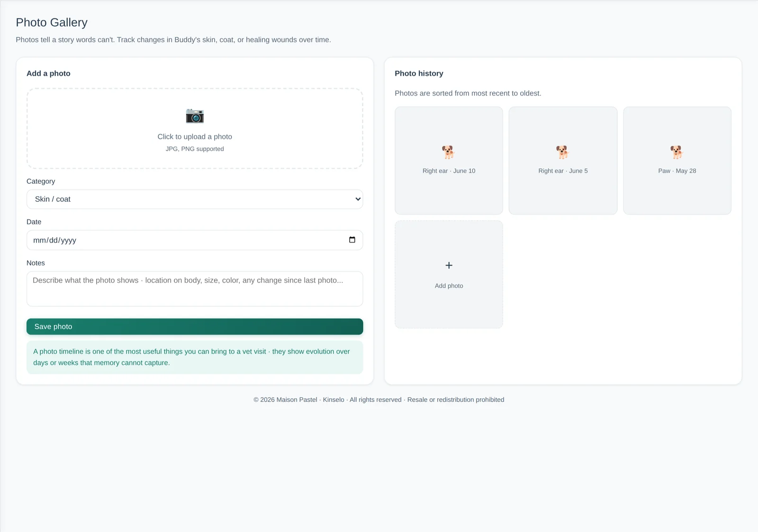758x532 pixels.
Task: Click the photo timeline tip banner
Action: tap(195, 357)
